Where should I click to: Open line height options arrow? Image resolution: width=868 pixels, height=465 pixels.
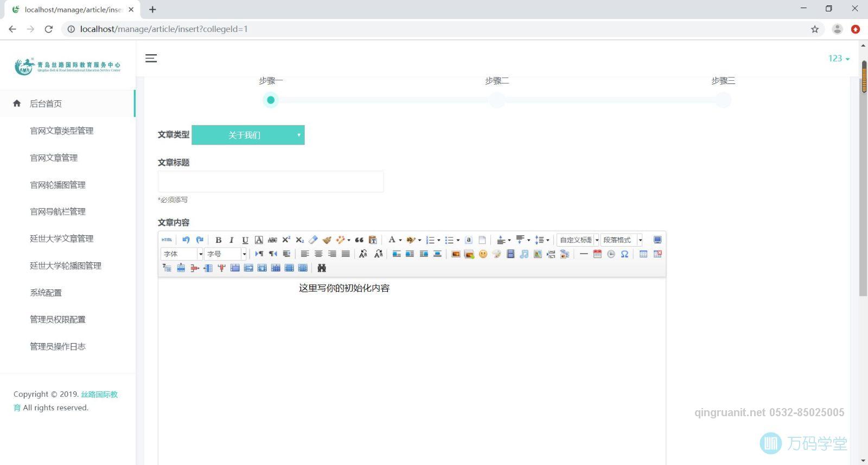(548, 240)
